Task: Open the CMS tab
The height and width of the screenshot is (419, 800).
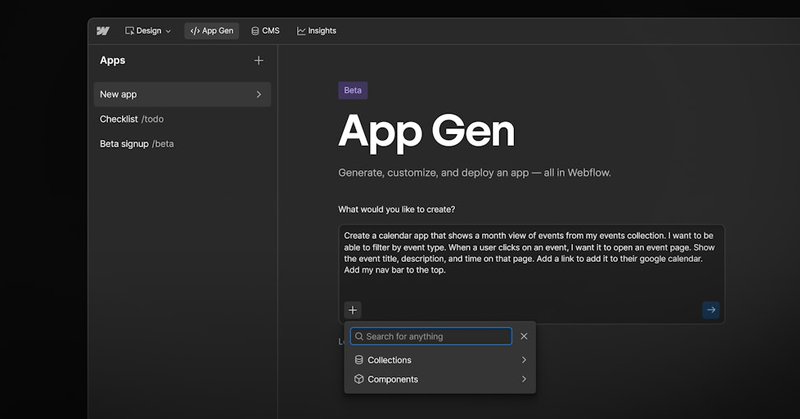Action: (x=265, y=31)
